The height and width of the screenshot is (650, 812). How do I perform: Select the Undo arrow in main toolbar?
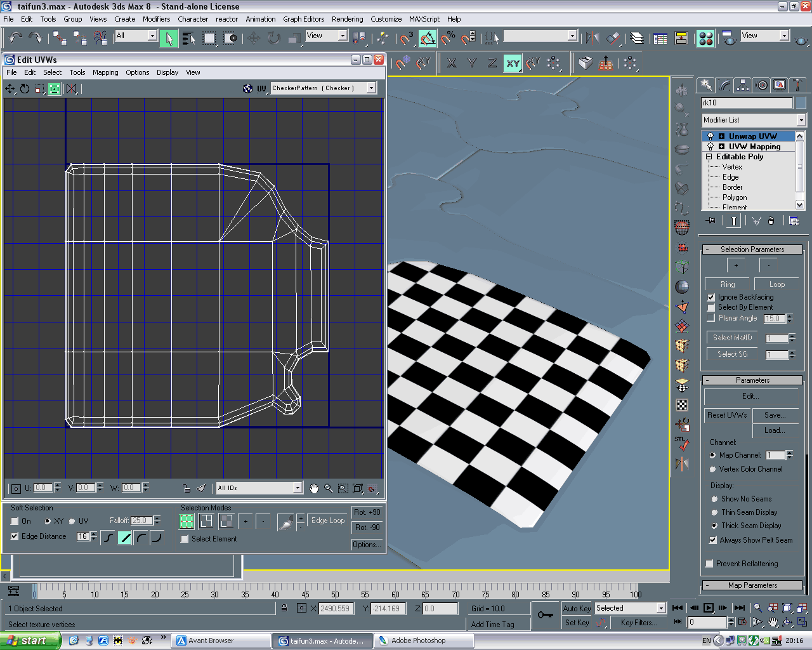coord(15,38)
